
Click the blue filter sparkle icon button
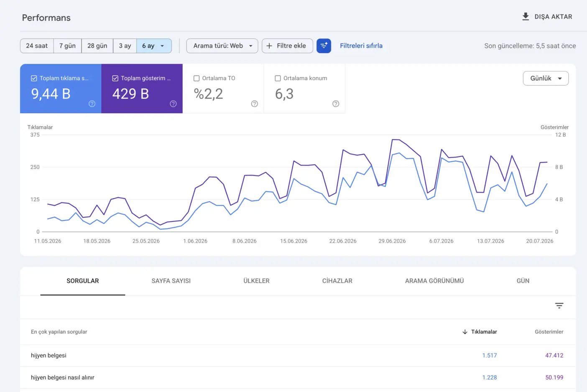(x=324, y=46)
